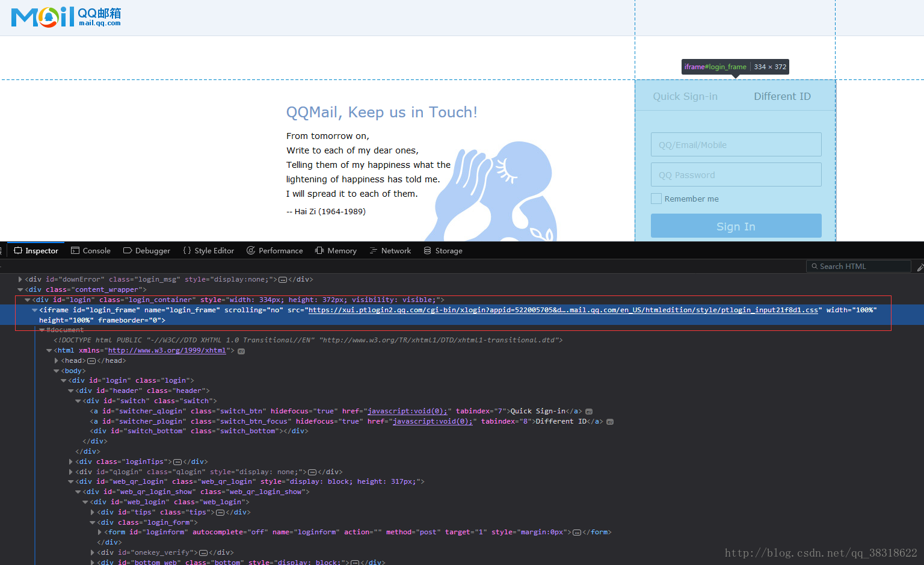Click the Search HTML box
The height and width of the screenshot is (565, 924).
point(858,267)
